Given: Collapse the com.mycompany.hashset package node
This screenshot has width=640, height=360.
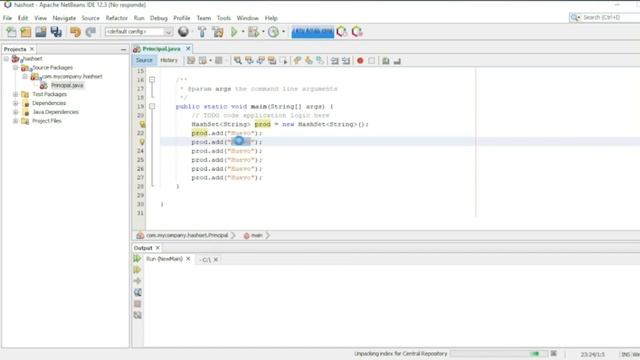Looking at the screenshot, I should [25, 76].
